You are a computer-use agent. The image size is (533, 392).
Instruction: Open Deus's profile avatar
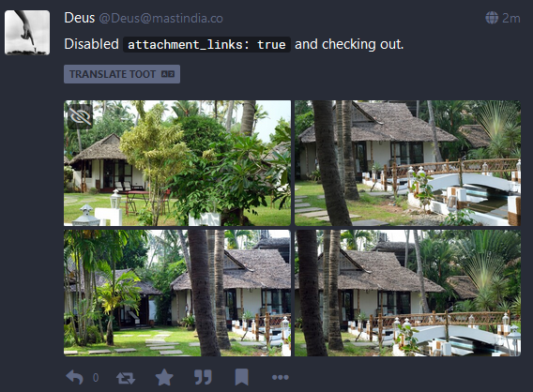(x=27, y=33)
